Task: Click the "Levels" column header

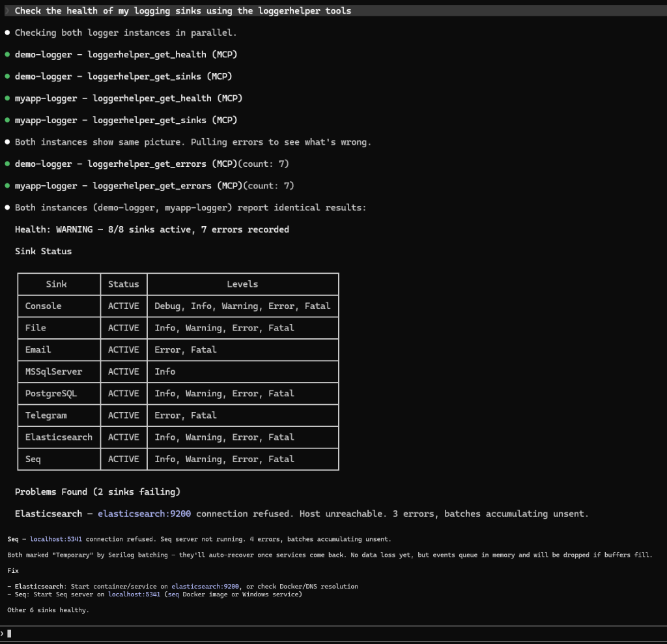Action: (242, 284)
